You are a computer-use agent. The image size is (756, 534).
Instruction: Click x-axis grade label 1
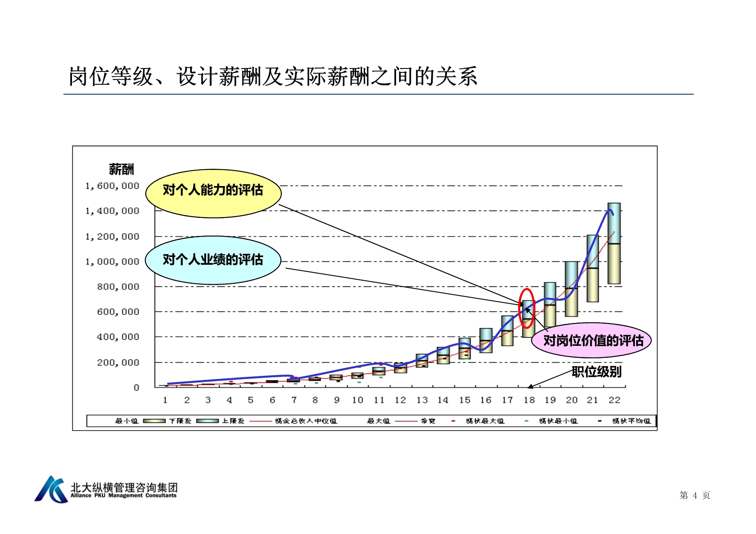click(x=165, y=400)
